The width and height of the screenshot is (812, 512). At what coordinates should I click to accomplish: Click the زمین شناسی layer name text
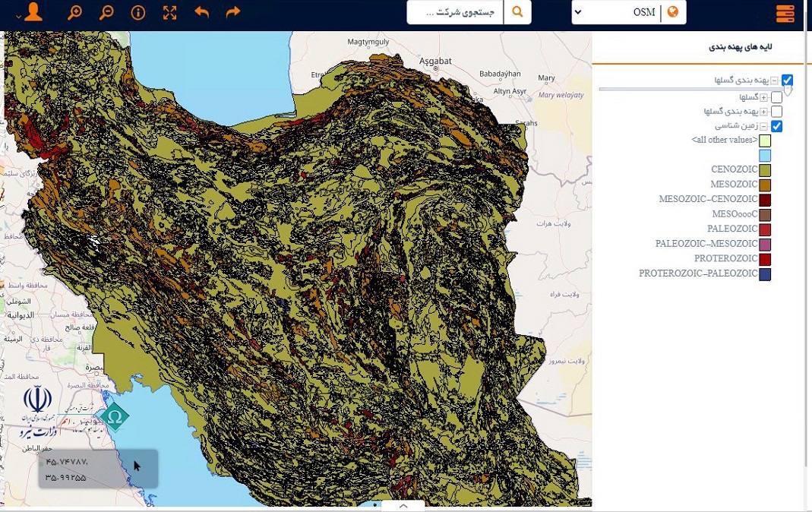click(x=736, y=126)
